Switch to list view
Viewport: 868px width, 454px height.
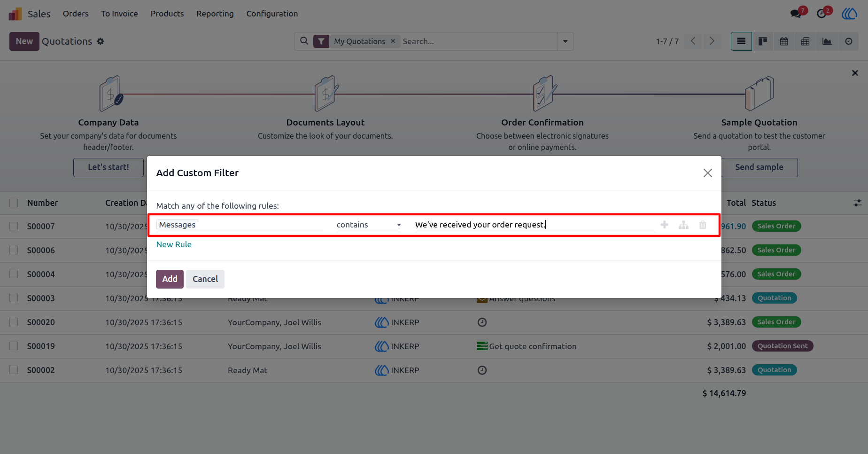click(741, 41)
